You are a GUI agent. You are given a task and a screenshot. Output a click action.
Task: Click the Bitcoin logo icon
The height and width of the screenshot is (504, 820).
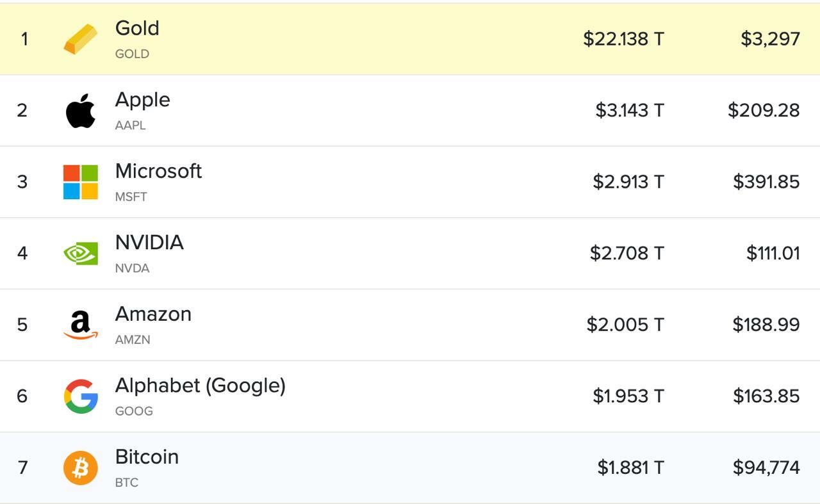click(x=81, y=467)
